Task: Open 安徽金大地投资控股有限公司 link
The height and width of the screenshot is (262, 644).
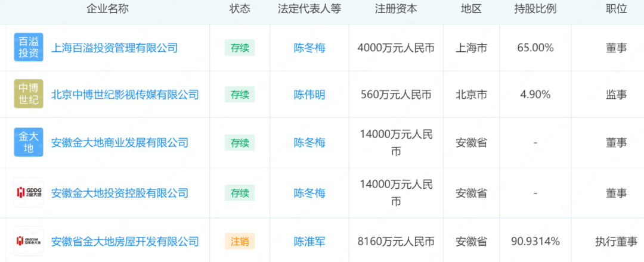Action: [119, 193]
